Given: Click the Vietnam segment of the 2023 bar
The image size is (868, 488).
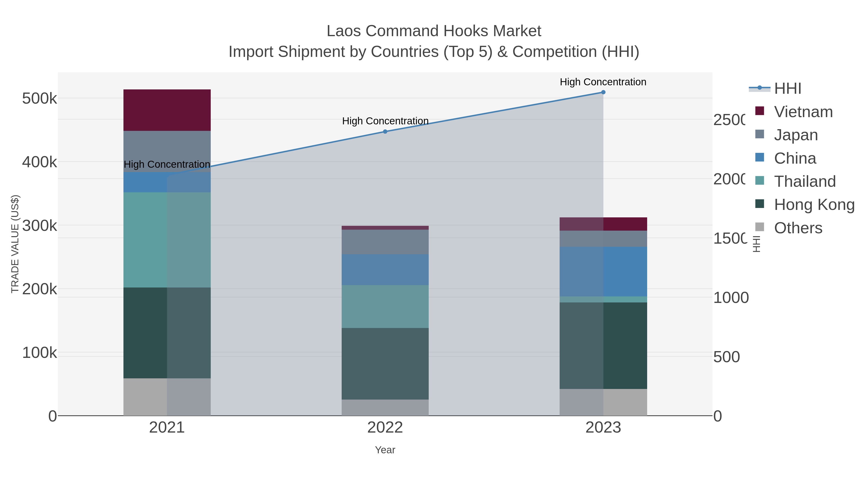Looking at the screenshot, I should pos(603,224).
